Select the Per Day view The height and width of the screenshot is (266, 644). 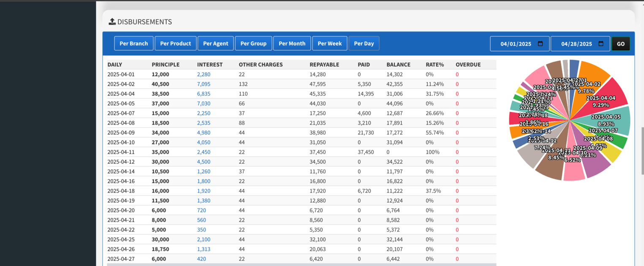(x=364, y=43)
